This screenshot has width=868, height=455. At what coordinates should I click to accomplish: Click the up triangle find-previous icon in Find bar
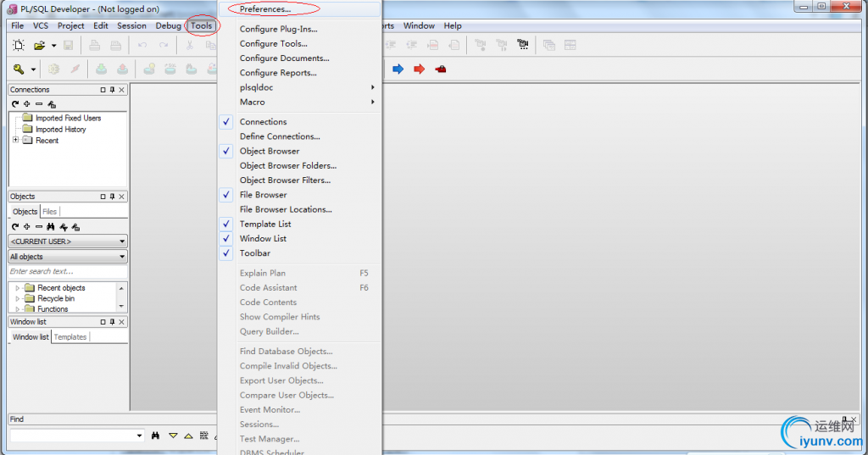pyautogui.click(x=189, y=436)
